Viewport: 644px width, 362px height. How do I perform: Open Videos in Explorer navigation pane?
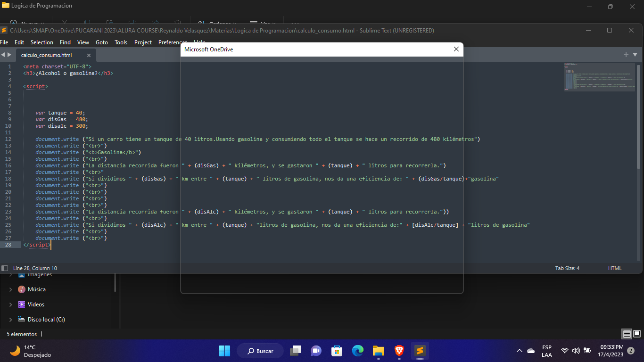tap(31, 304)
